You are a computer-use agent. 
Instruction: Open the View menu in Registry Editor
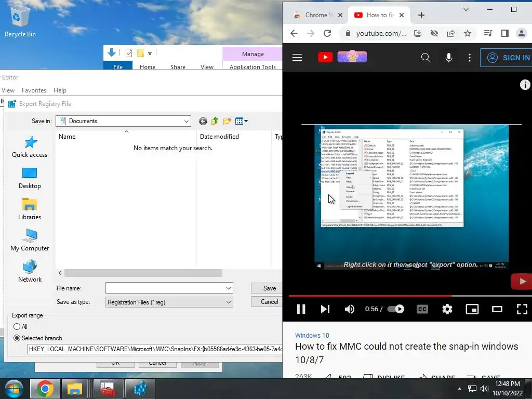(8, 90)
